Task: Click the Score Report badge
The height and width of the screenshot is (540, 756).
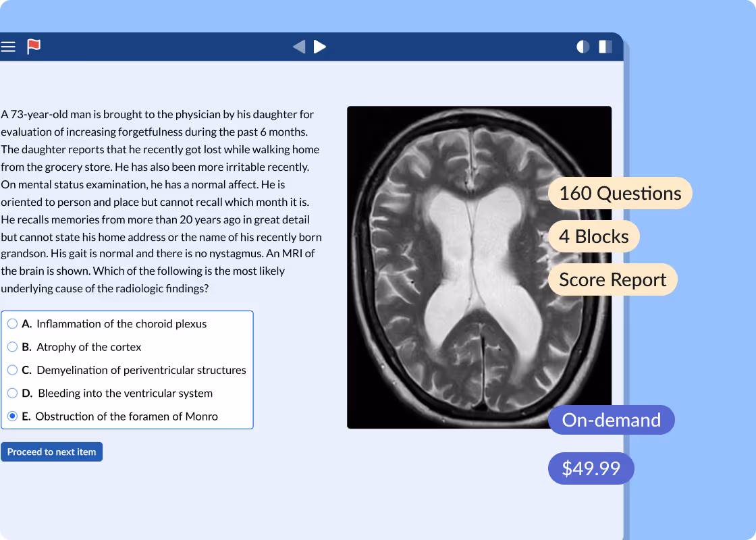Action: point(612,279)
